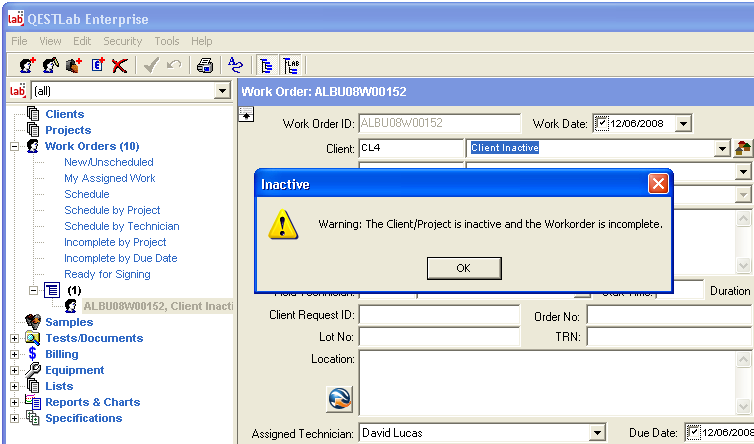Click the spell check toolbar icon
754x444 pixels.
pos(236,66)
